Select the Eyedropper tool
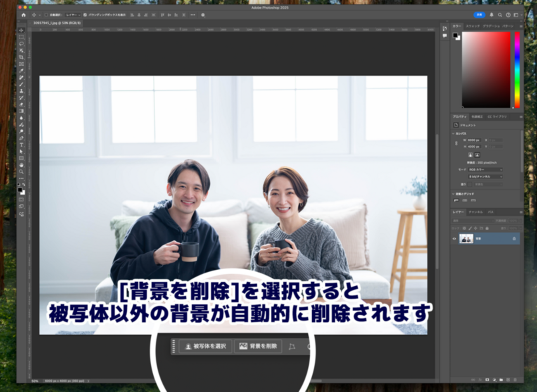 (x=21, y=71)
